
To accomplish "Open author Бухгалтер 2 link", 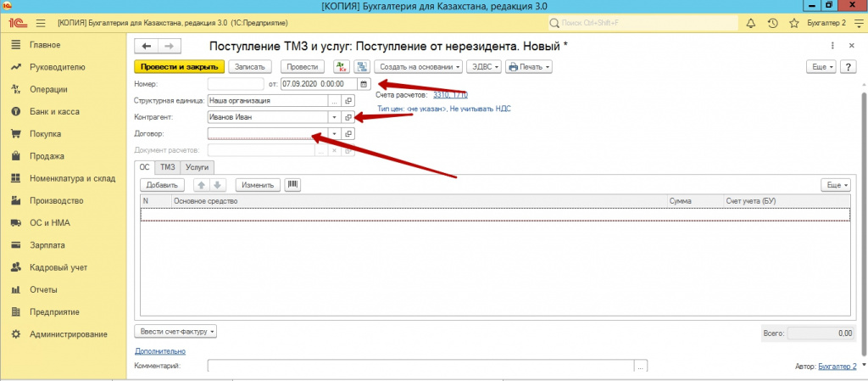I will (837, 366).
